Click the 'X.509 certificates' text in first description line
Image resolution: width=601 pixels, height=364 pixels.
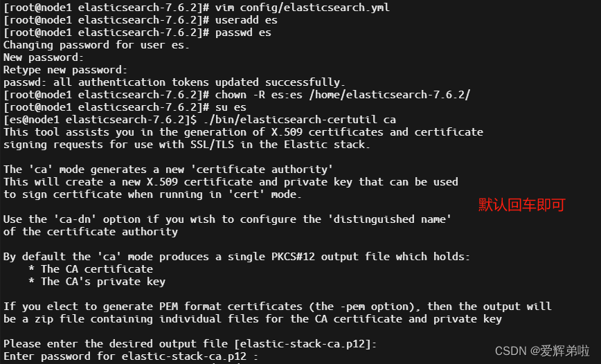pos(328,132)
